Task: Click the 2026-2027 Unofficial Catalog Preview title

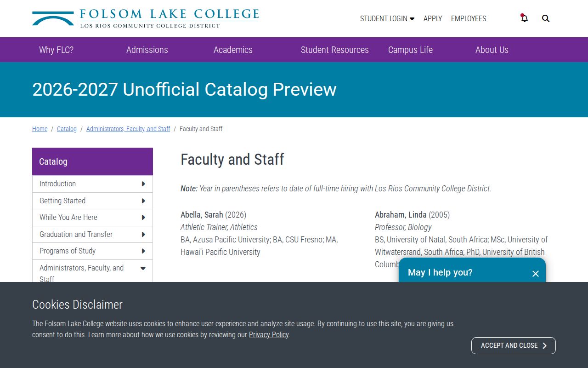Action: point(184,89)
